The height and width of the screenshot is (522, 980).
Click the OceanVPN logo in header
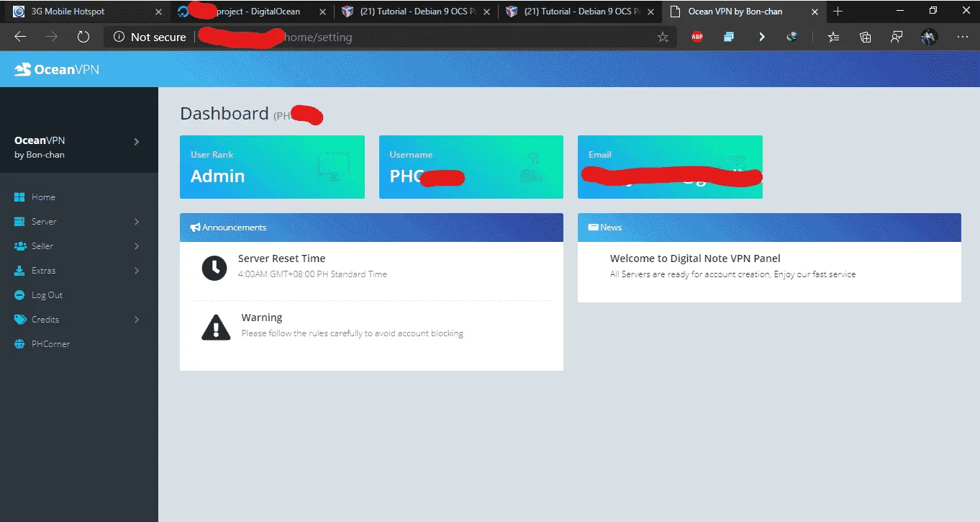point(57,69)
